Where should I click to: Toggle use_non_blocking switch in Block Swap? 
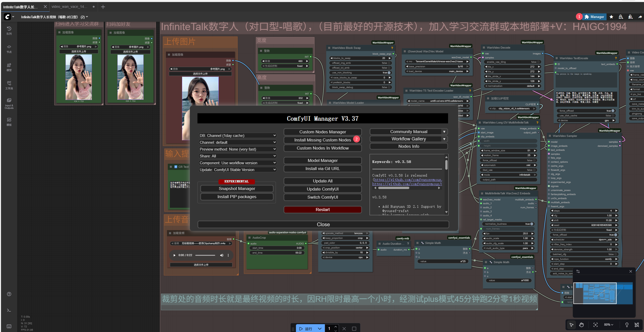pyautogui.click(x=389, y=73)
